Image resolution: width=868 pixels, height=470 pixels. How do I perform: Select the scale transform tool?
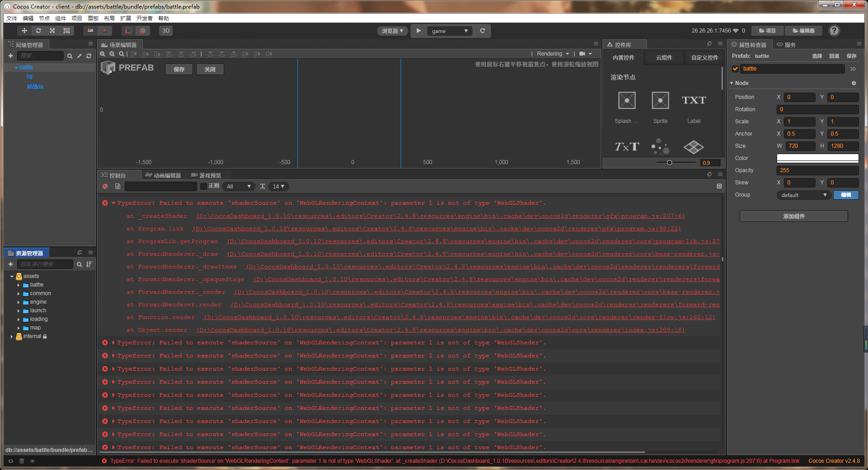[x=52, y=31]
